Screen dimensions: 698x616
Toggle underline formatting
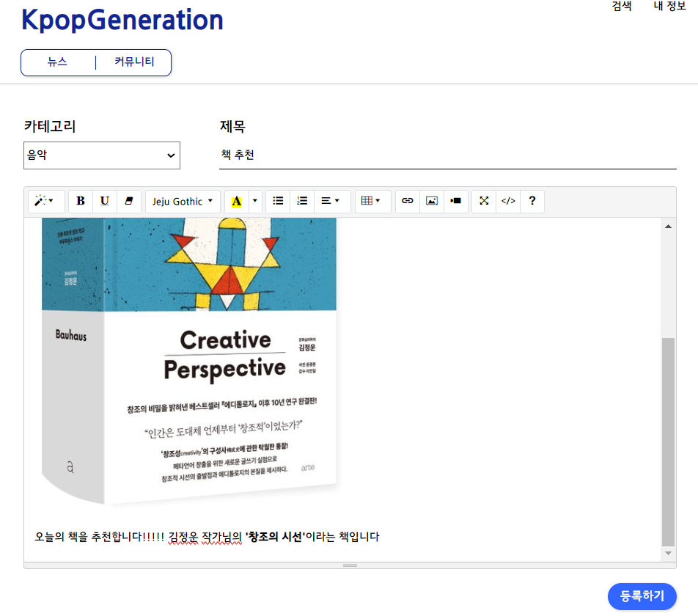coord(105,201)
